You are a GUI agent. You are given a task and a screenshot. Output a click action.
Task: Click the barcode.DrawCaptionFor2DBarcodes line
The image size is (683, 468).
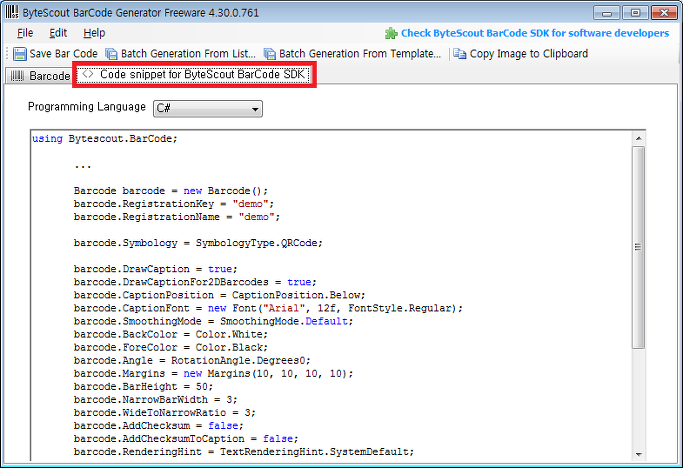tap(195, 282)
